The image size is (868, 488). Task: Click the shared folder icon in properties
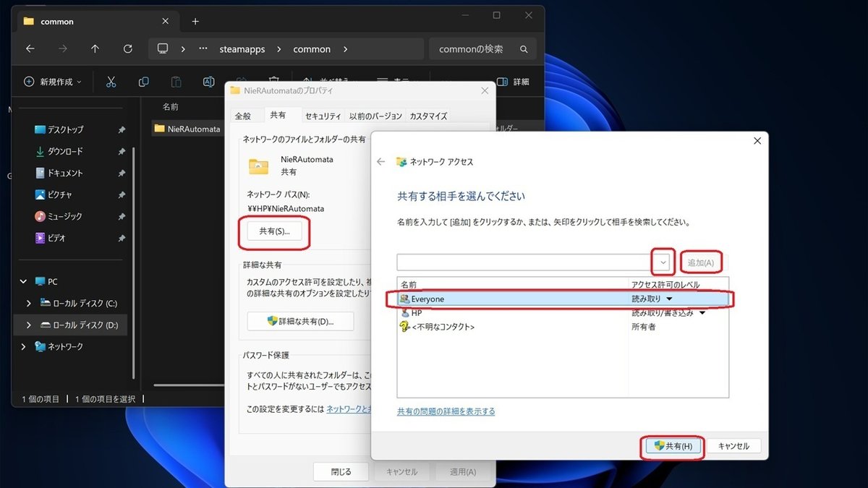259,166
